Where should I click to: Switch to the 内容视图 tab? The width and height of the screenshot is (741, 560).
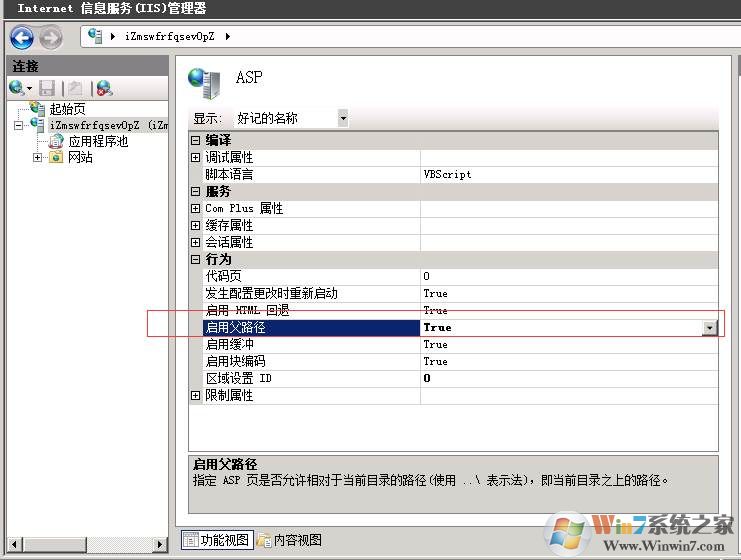coord(289,540)
